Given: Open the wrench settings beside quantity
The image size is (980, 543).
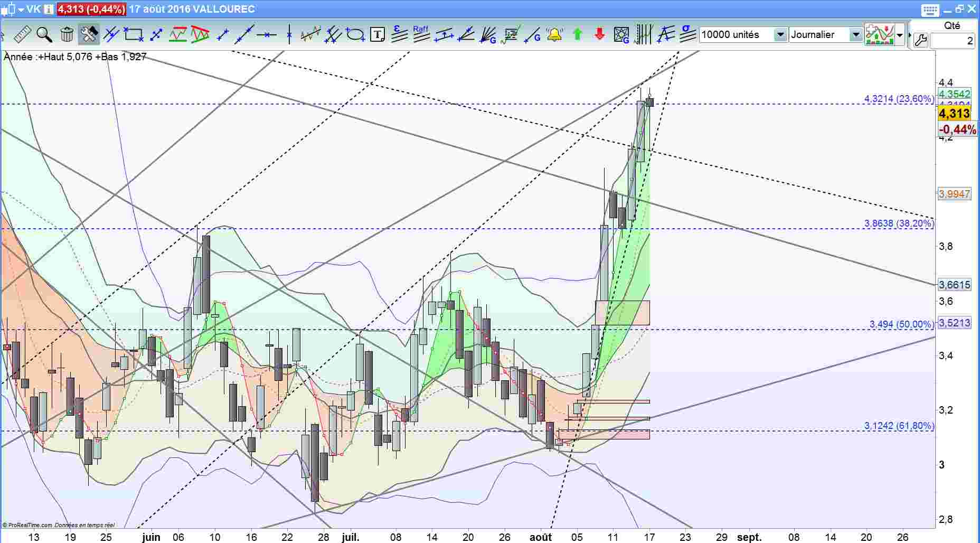Looking at the screenshot, I should point(921,40).
